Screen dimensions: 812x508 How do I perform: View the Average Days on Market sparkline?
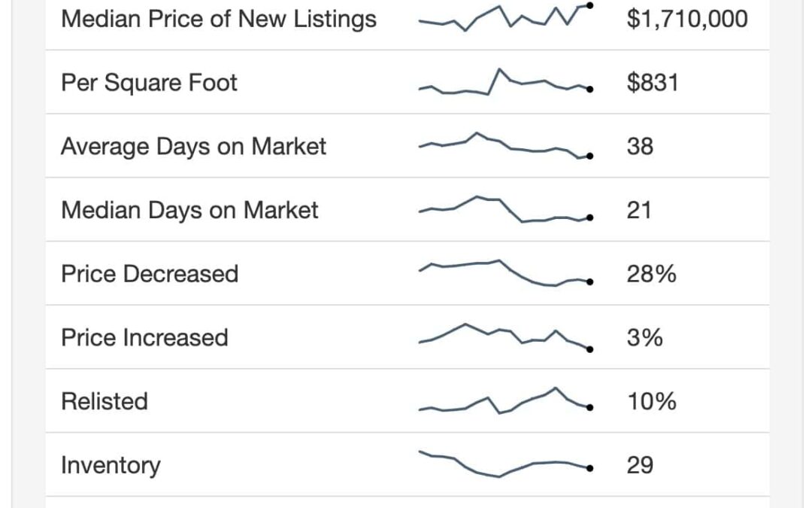coord(505,146)
